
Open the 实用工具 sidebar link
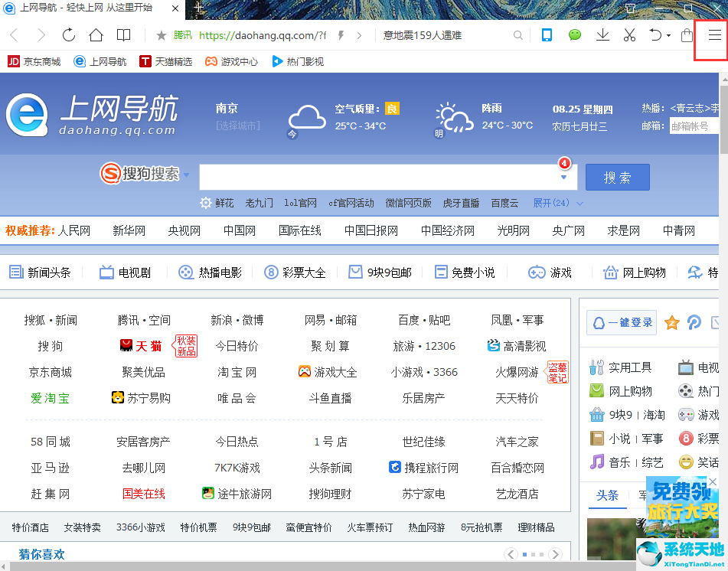tap(621, 367)
